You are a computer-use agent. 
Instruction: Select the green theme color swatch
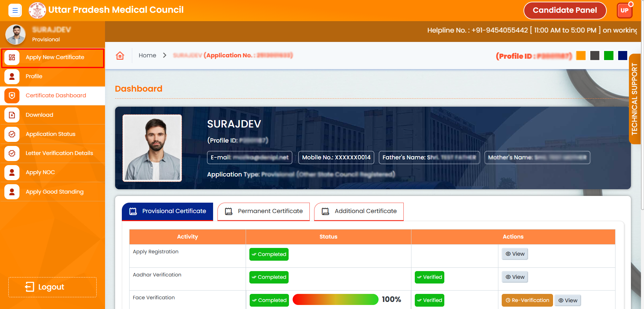point(608,56)
